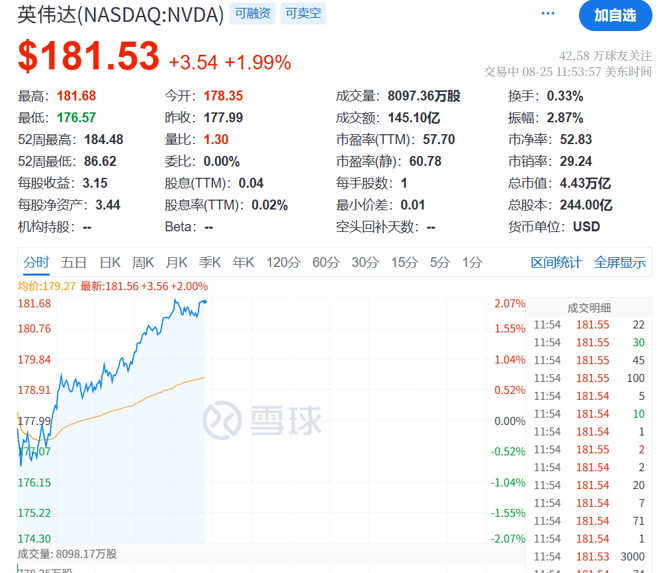This screenshot has height=573, width=667.
Task: Click the 成交明细 trade details header
Action: click(x=589, y=308)
